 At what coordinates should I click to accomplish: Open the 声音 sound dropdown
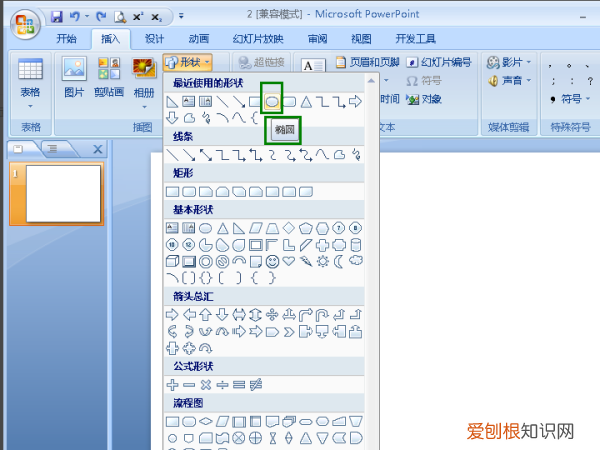pyautogui.click(x=510, y=80)
